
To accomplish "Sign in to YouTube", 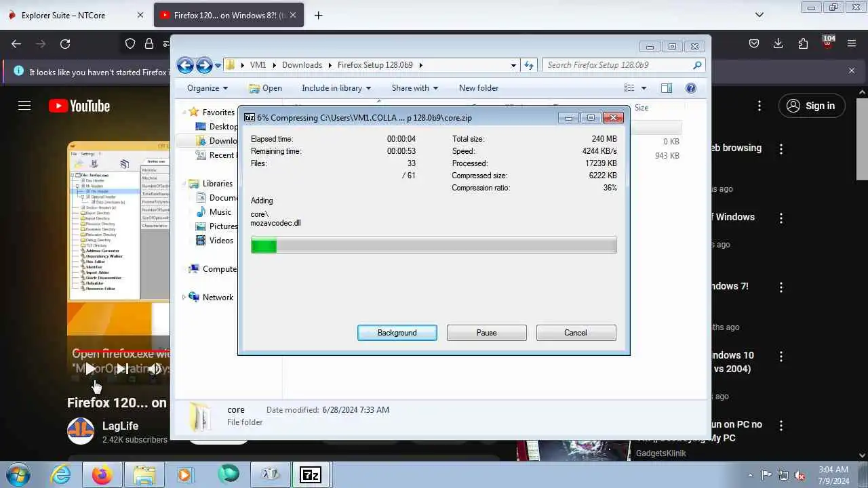I will [811, 106].
